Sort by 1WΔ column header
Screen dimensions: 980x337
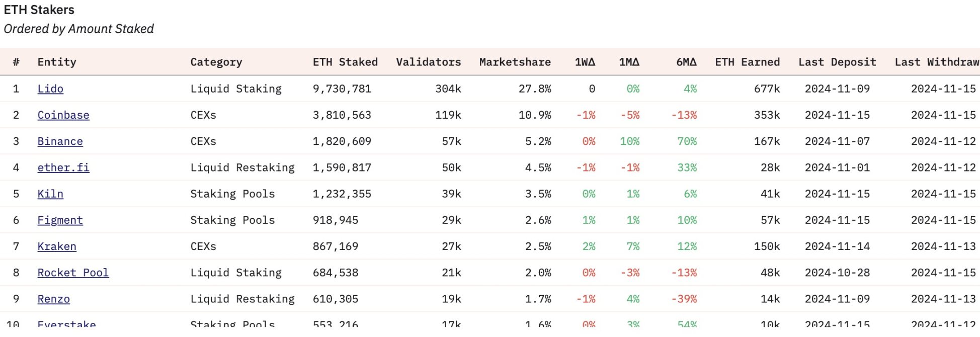[x=585, y=62]
